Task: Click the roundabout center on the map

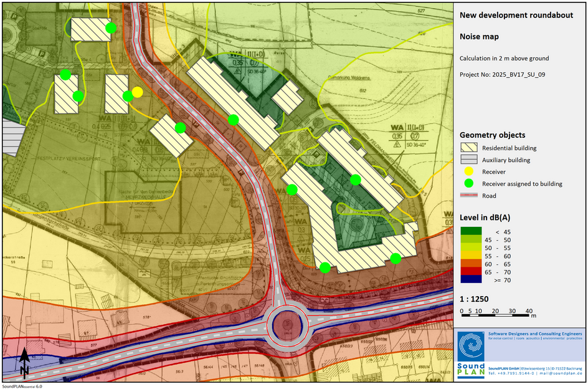Action: point(286,325)
